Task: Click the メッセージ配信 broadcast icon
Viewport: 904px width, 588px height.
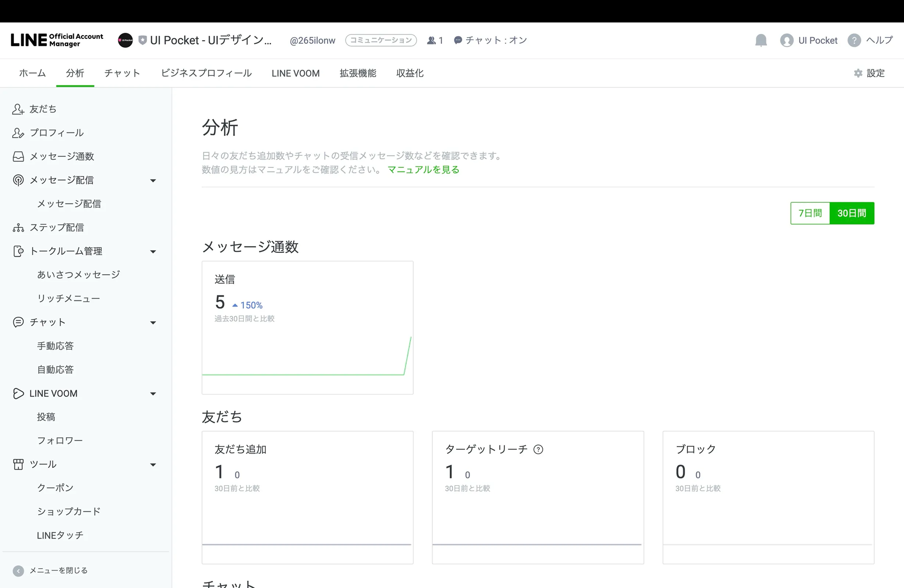Action: [18, 180]
